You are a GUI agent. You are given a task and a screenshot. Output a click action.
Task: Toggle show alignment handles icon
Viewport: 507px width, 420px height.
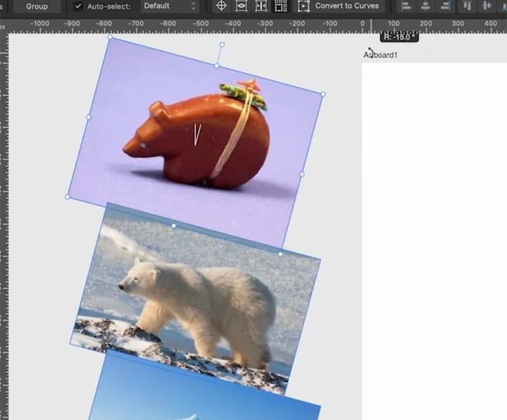261,6
